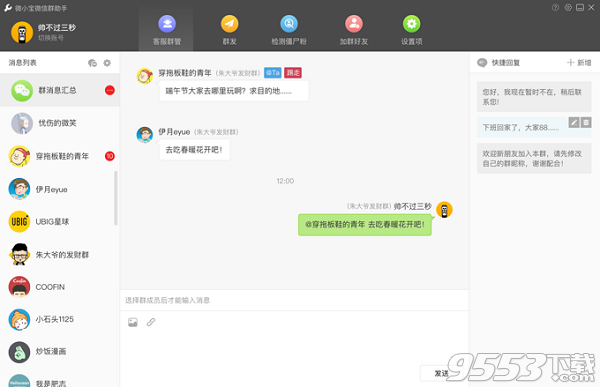This screenshot has width=600, height=387.
Task: Open the 朱大爷的发财群 group chat
Action: pos(60,255)
